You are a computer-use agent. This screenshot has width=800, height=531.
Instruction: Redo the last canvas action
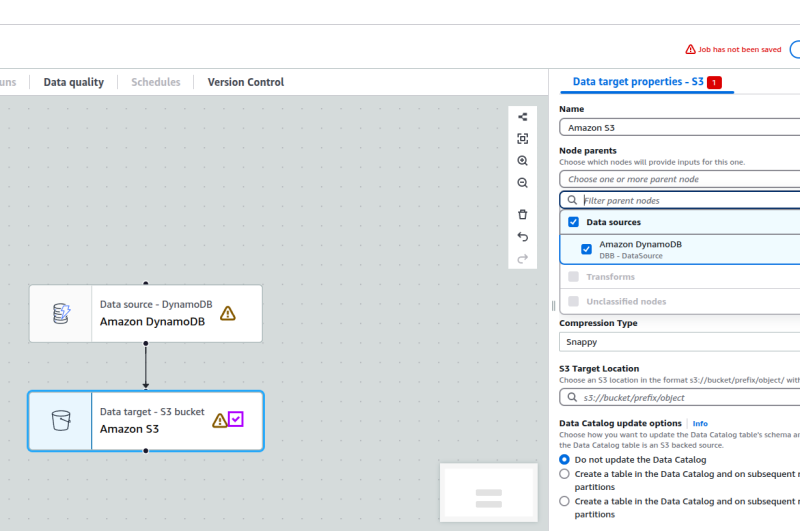522,259
